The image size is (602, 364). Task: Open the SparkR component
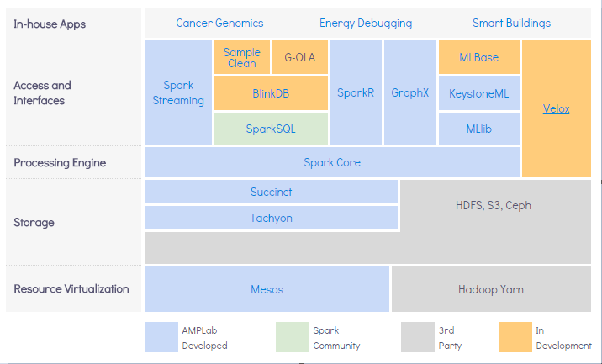[356, 92]
